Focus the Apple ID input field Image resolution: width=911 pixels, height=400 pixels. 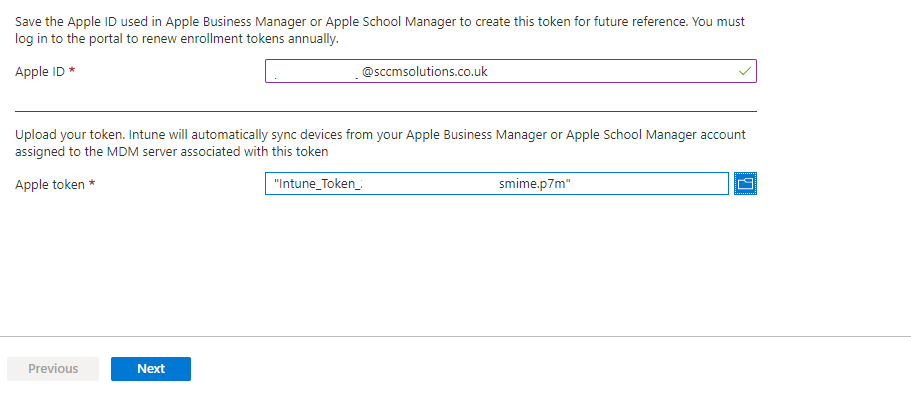[600, 72]
